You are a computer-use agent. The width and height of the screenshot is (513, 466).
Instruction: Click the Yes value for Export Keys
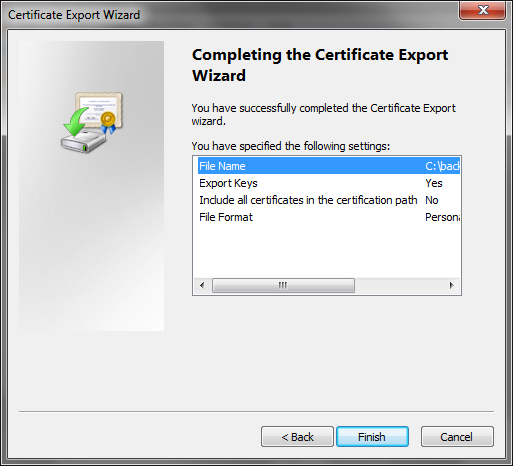click(434, 183)
